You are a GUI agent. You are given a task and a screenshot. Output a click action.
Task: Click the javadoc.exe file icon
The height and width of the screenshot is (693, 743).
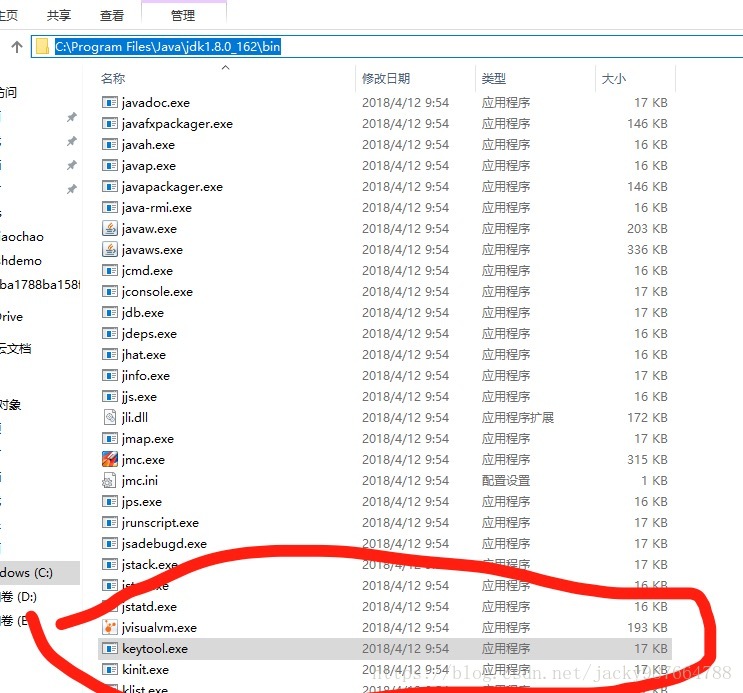pos(109,102)
